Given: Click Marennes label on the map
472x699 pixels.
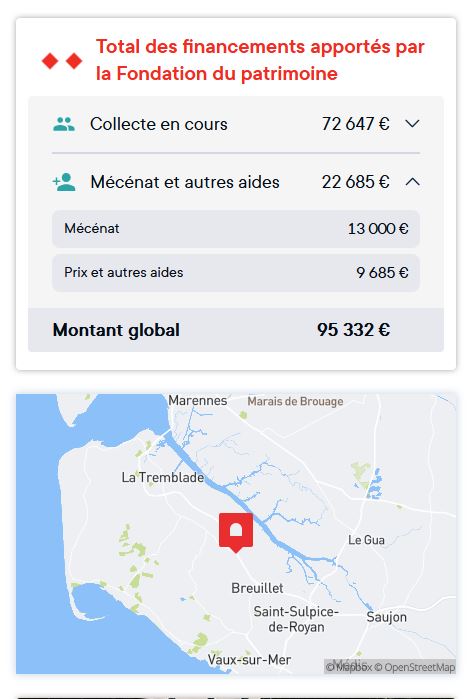Looking at the screenshot, I should (x=197, y=400).
